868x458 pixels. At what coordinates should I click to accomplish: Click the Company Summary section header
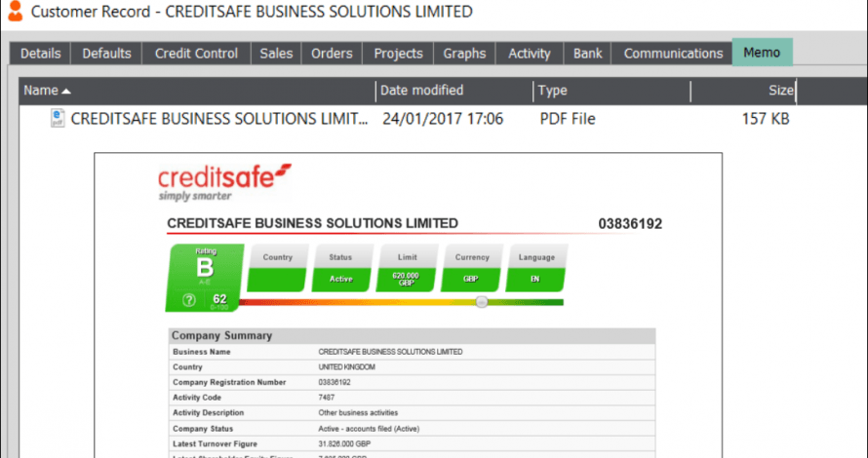coord(412,336)
